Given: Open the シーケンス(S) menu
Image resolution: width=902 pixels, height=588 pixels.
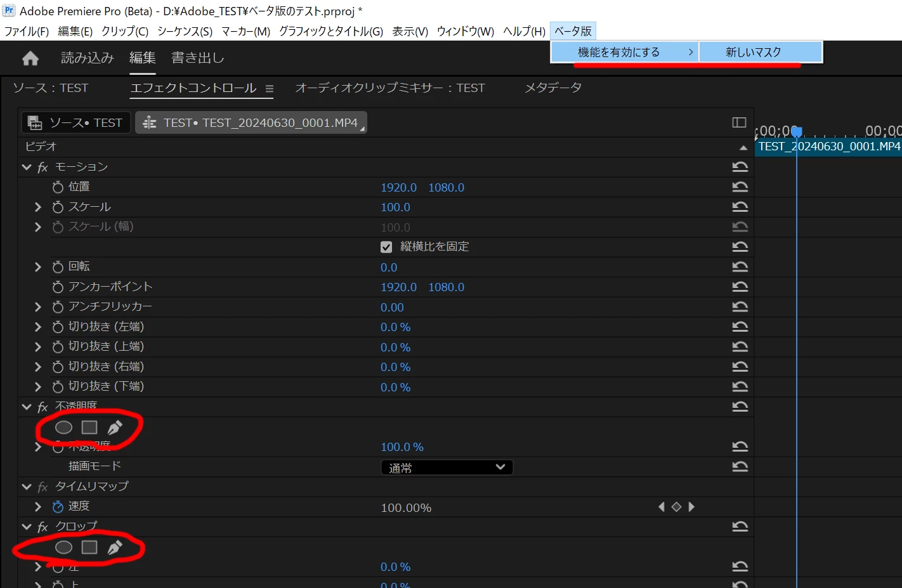Looking at the screenshot, I should [185, 31].
